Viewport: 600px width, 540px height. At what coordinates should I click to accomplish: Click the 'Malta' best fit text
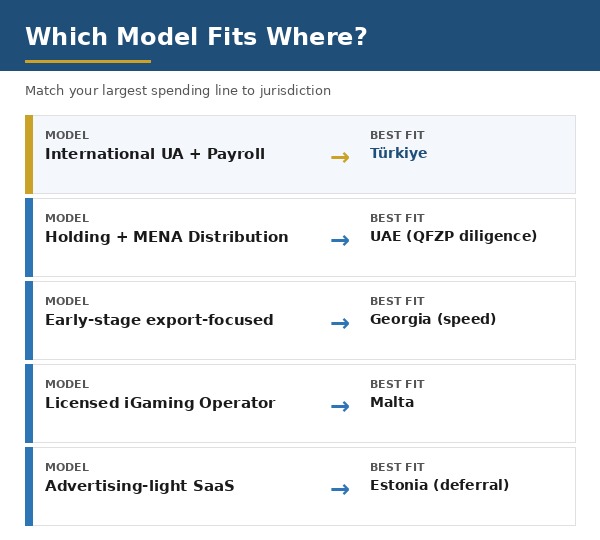pos(392,402)
